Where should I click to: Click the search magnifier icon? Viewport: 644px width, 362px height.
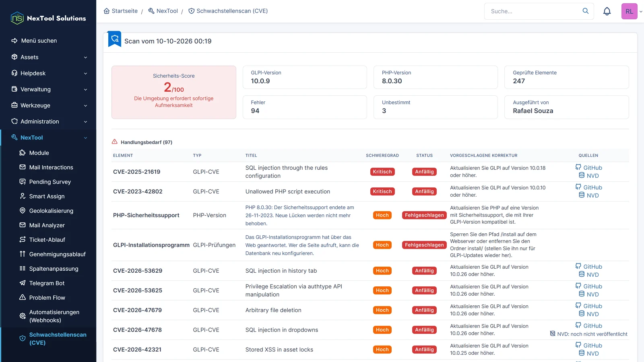point(586,11)
